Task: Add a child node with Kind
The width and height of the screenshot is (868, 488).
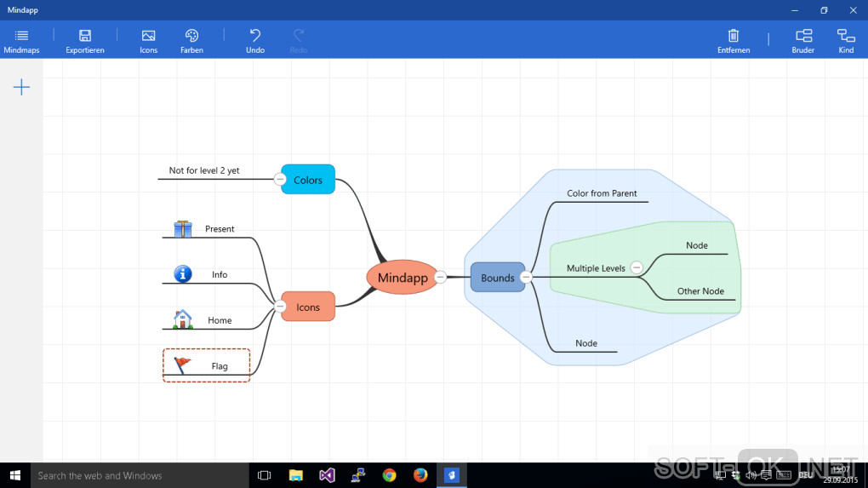Action: pyautogui.click(x=846, y=42)
